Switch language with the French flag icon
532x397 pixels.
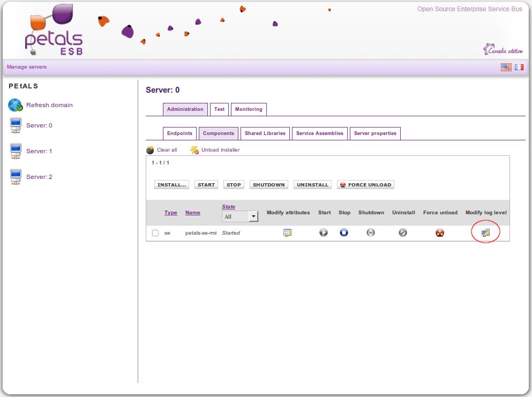pos(519,67)
